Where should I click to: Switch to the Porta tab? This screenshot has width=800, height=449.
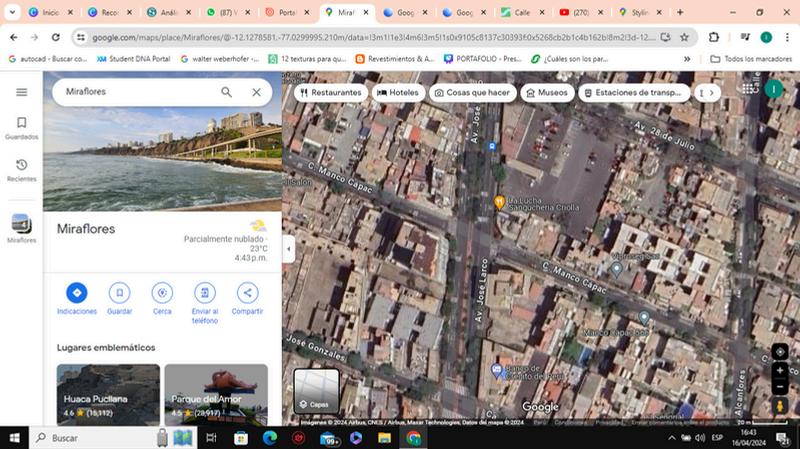[287, 12]
